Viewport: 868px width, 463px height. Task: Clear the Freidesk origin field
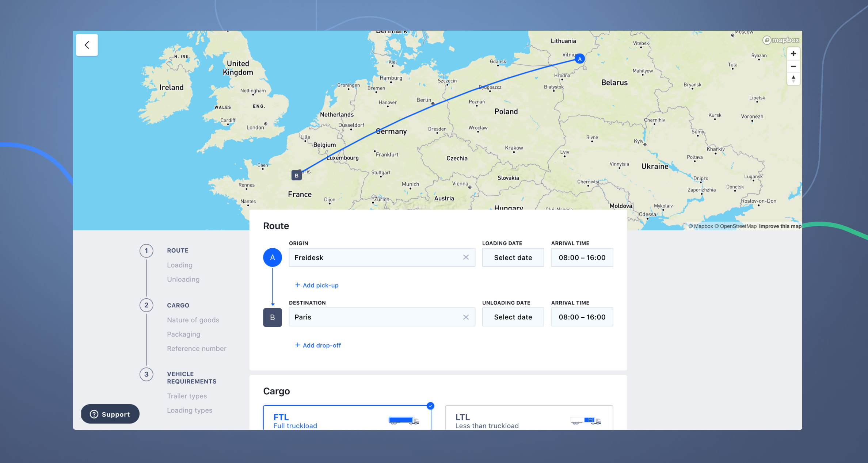coord(466,257)
